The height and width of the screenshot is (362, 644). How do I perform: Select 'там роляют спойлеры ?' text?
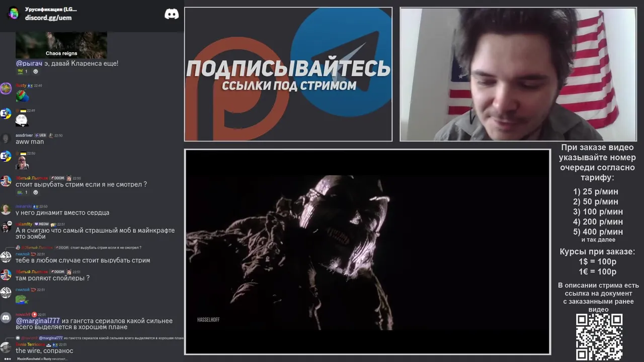coord(52,278)
